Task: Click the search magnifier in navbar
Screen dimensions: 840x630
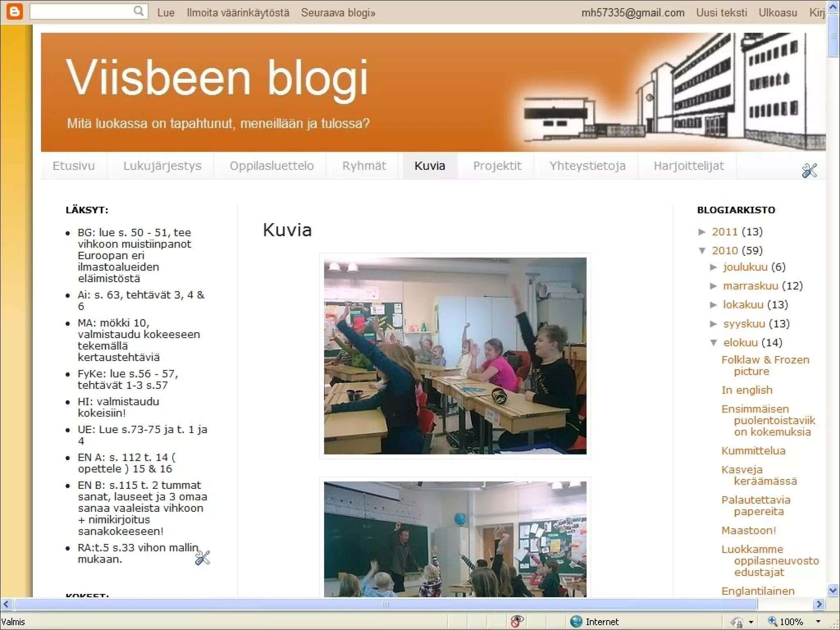Action: 139,11
